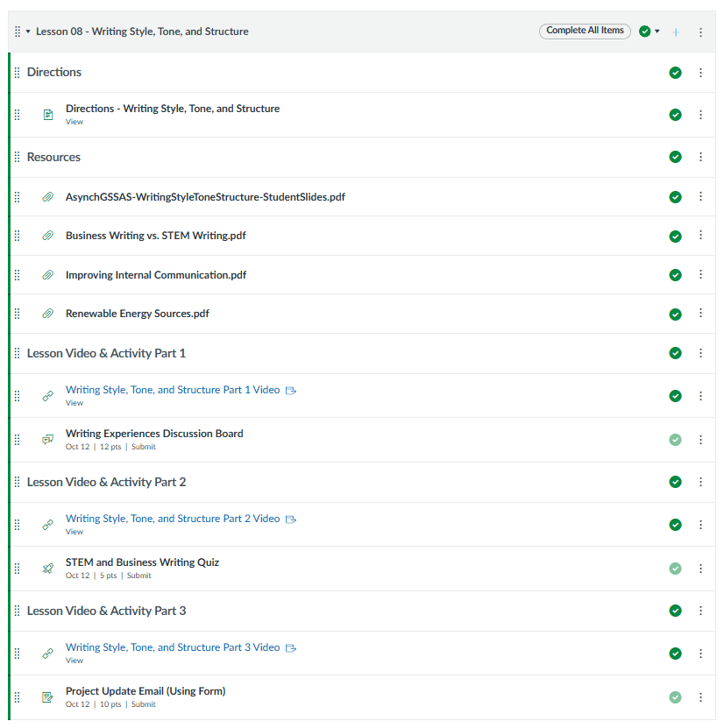Image resolution: width=724 pixels, height=728 pixels.
Task: Open options for Directions header
Action: pos(701,73)
